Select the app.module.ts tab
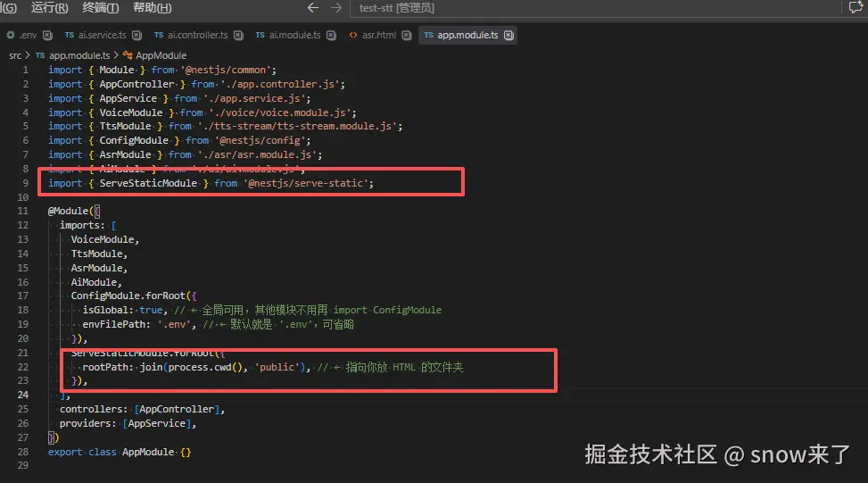This screenshot has height=483, width=868. click(x=467, y=35)
